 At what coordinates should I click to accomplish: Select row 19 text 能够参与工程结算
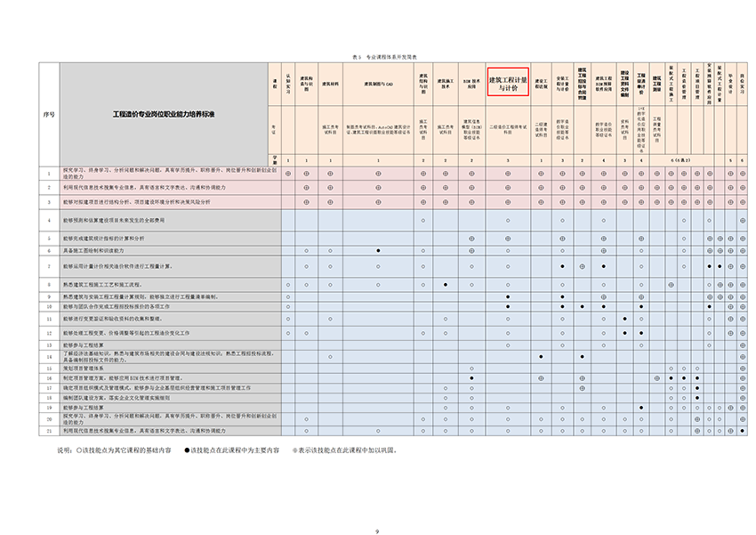click(83, 408)
